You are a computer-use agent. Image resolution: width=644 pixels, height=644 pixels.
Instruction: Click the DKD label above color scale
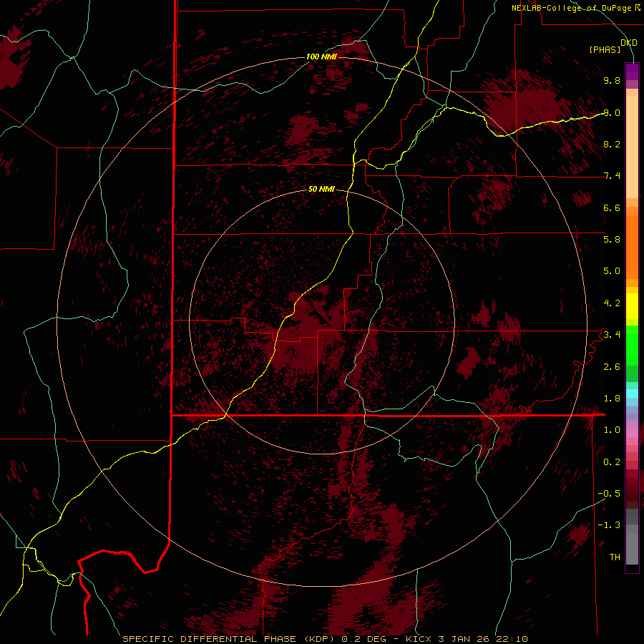pos(629,42)
